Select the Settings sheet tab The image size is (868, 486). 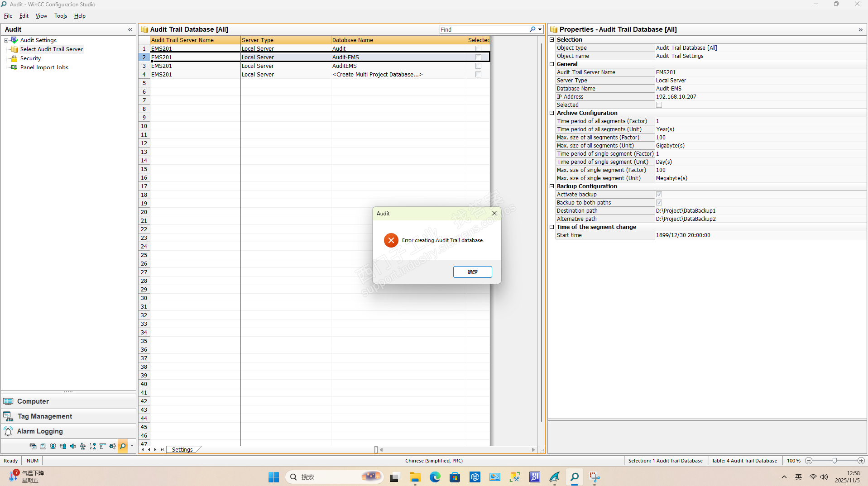(182, 449)
